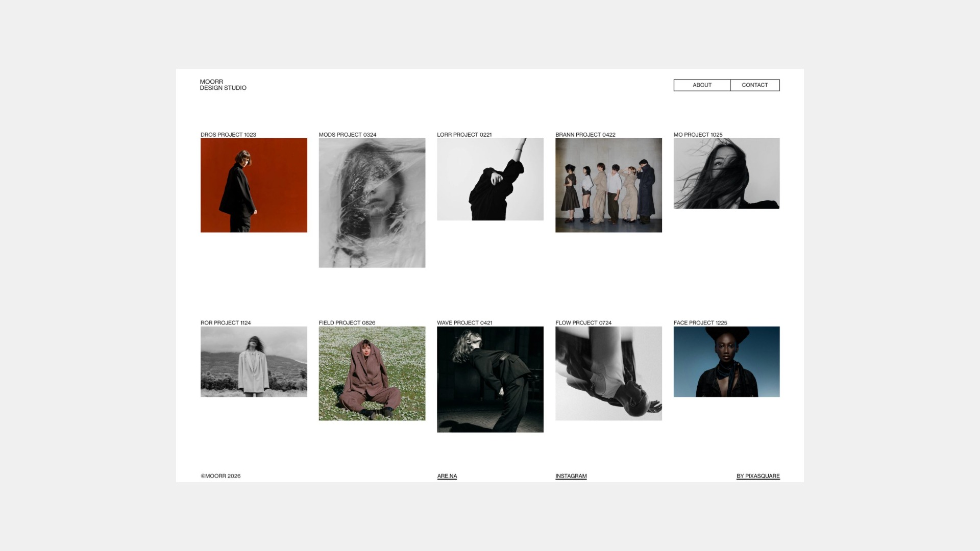Click the FACE PROJECT 1225 title

[700, 323]
